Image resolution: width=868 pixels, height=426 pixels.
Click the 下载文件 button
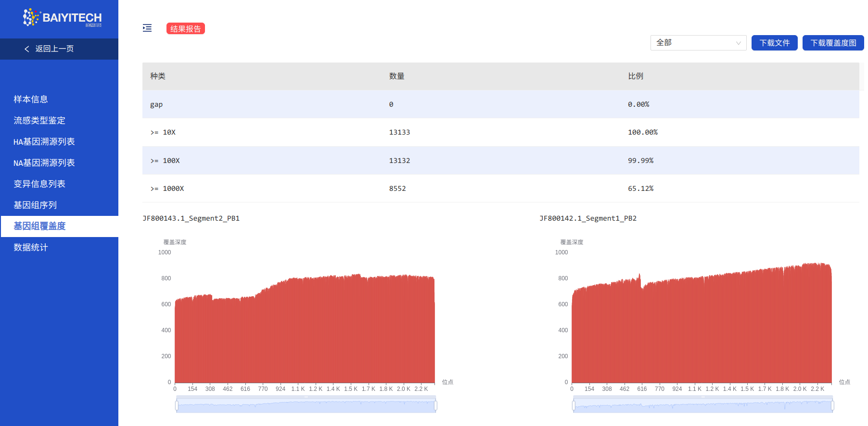click(x=775, y=43)
